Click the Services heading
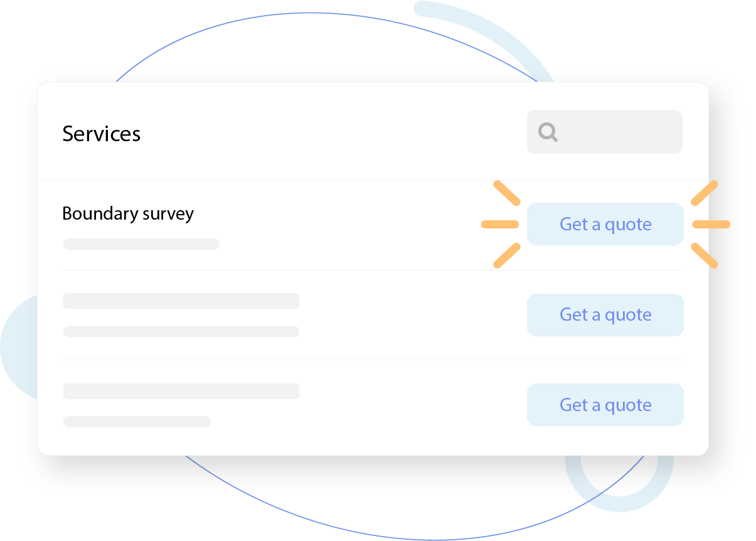 101,134
